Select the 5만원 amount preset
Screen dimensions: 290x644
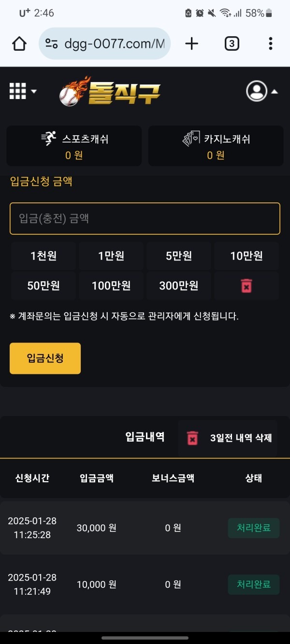point(178,256)
